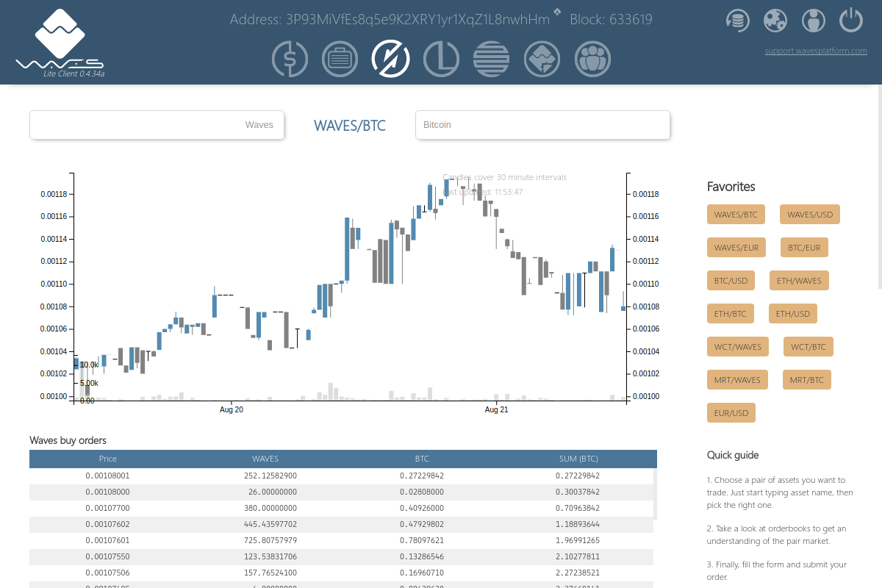Open the community people icon
Viewport: 882px width, 588px height.
[592, 59]
